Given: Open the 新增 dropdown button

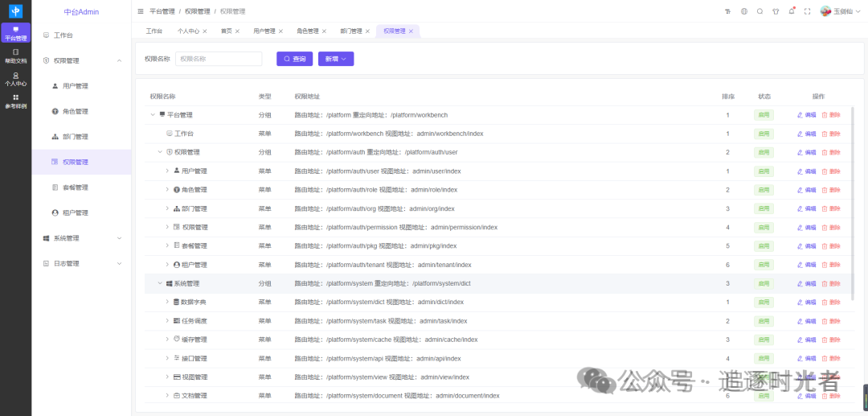Looking at the screenshot, I should tap(336, 59).
